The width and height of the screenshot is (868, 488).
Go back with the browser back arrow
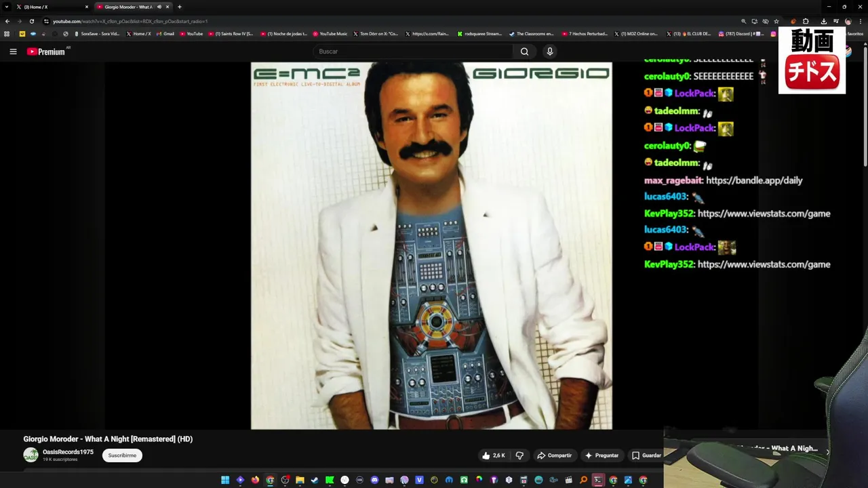click(7, 21)
